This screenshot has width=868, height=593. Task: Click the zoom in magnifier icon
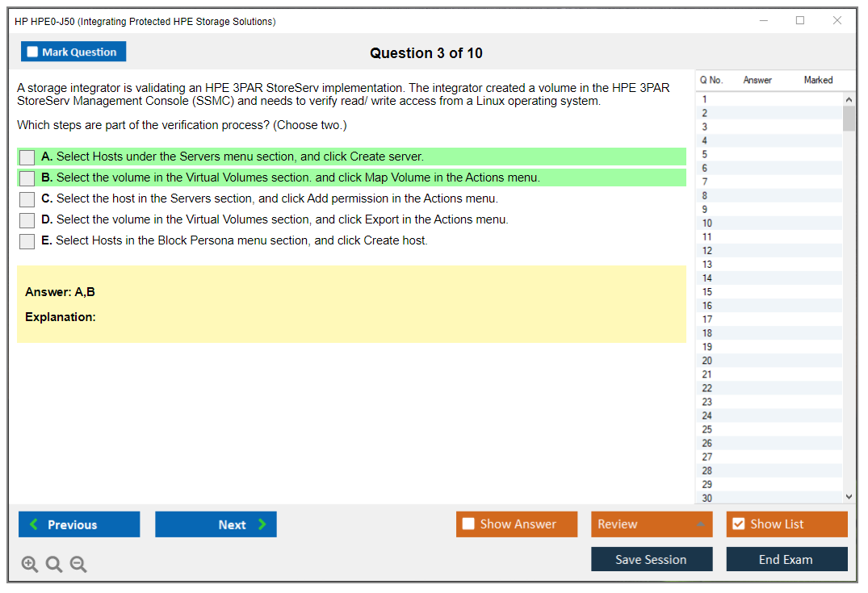30,565
